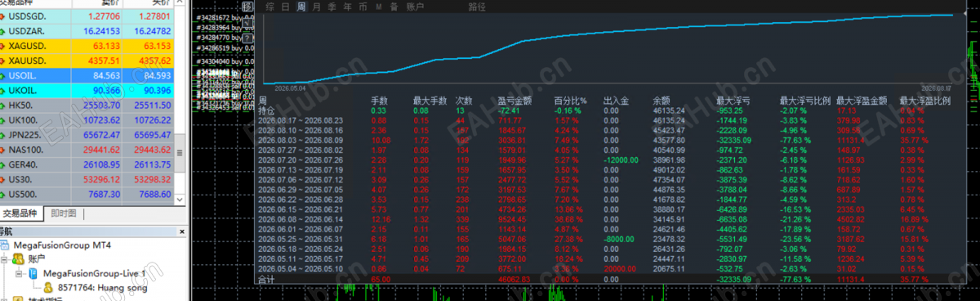Select the MegaFusionGroup MT4 tree item
The image size is (980, 301).
62,245
